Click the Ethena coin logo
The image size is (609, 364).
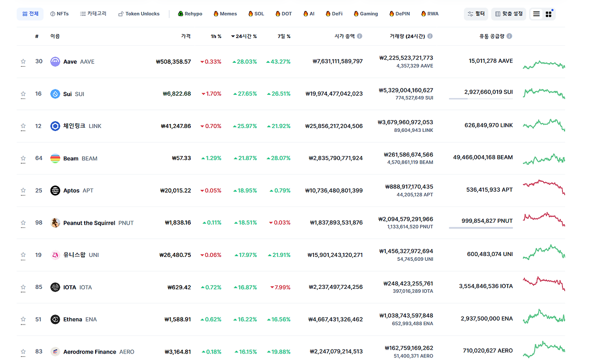pyautogui.click(x=55, y=319)
